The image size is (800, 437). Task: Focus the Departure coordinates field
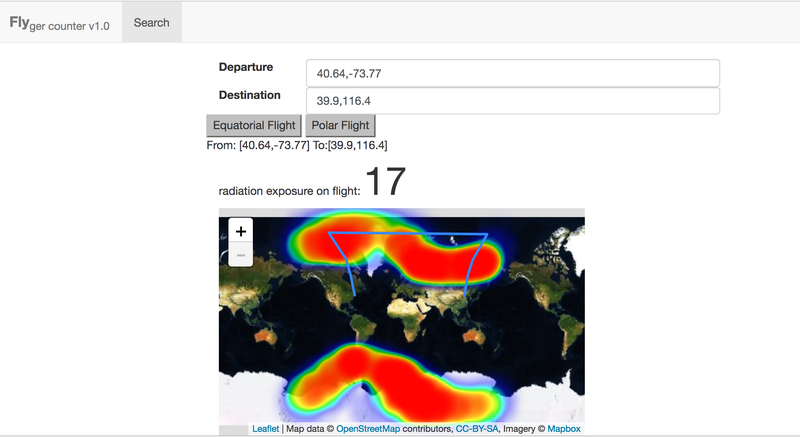pos(513,73)
